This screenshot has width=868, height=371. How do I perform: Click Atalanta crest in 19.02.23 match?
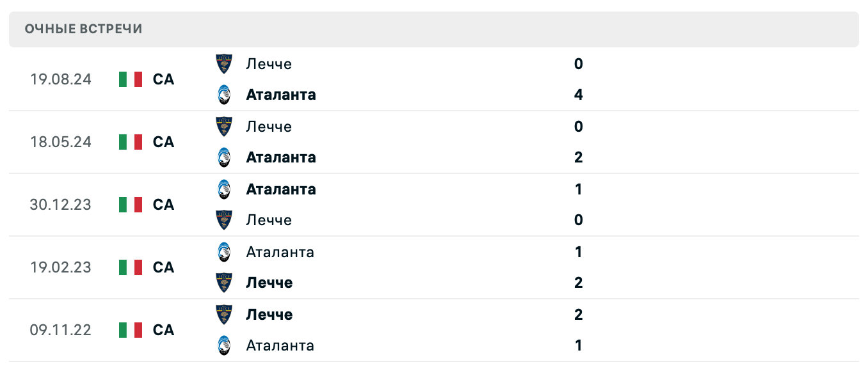pyautogui.click(x=224, y=252)
